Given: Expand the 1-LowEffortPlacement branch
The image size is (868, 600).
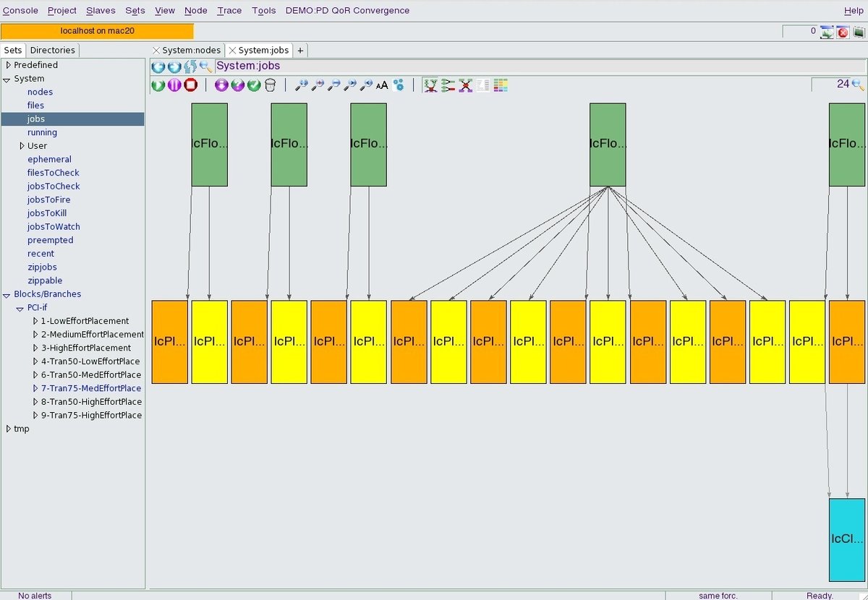Looking at the screenshot, I should point(35,321).
